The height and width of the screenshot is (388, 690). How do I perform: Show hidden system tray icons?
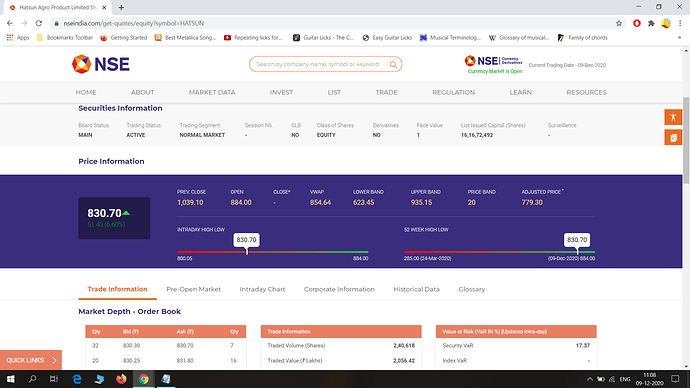click(x=590, y=379)
